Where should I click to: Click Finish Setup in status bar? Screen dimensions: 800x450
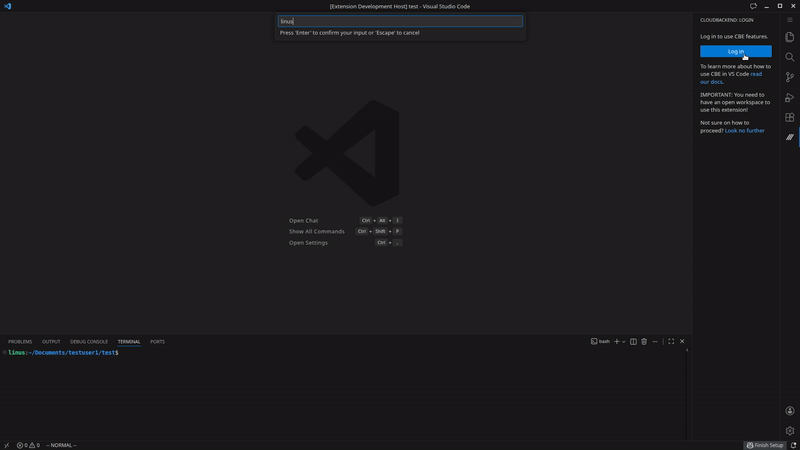click(x=765, y=445)
